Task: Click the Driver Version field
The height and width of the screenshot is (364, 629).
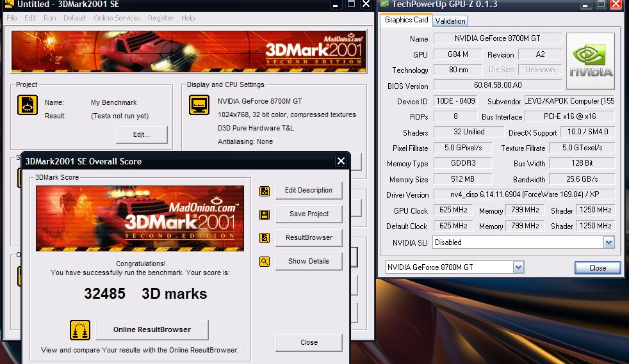Action: [x=524, y=194]
